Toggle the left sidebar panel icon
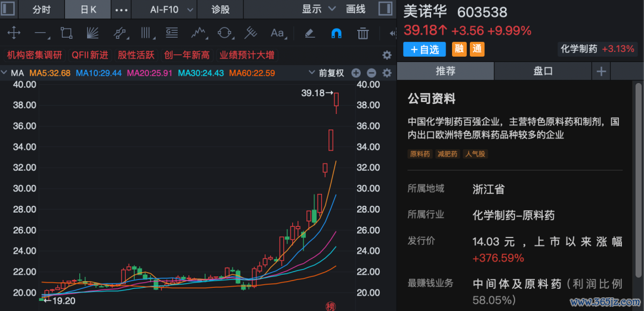The height and width of the screenshot is (311, 644). 8,9
